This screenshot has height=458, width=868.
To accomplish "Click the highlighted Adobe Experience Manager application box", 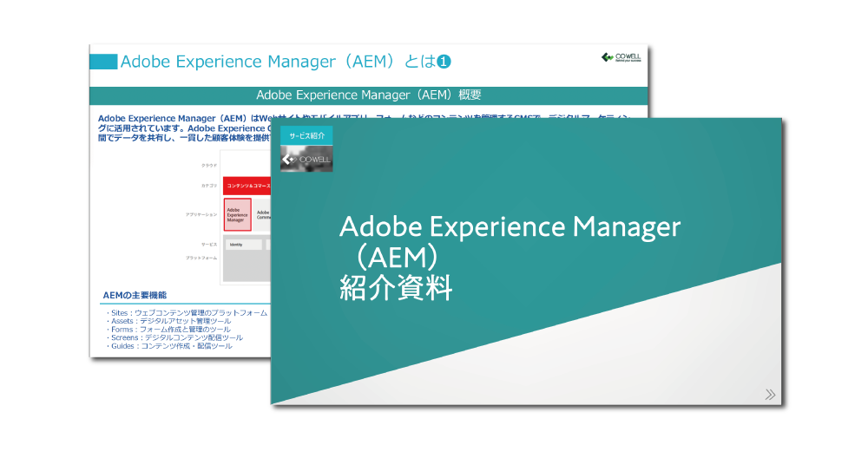I will click(238, 214).
